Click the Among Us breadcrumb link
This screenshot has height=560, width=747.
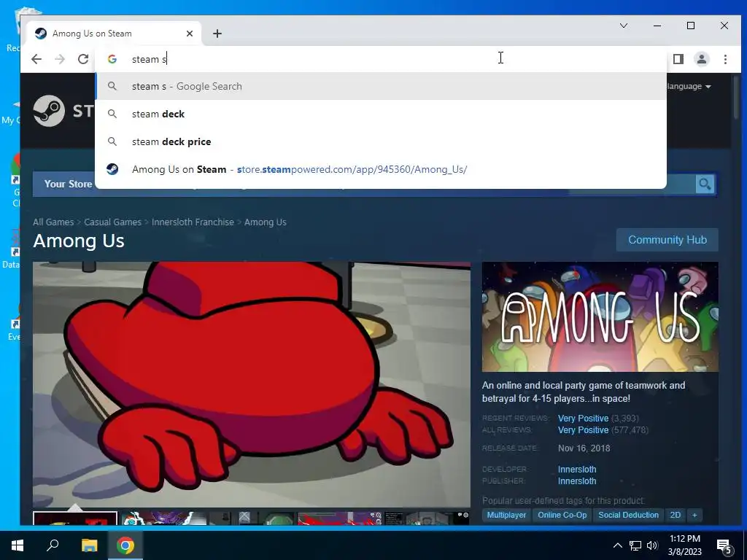pyautogui.click(x=266, y=222)
